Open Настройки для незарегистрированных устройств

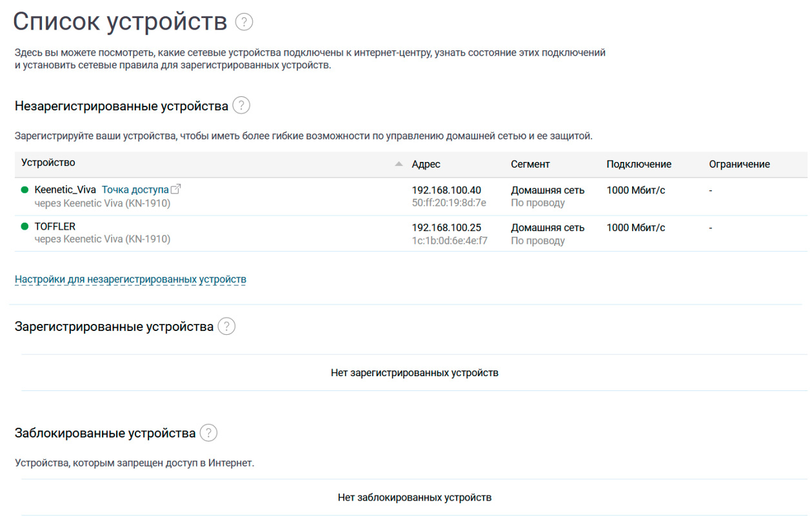tap(130, 279)
